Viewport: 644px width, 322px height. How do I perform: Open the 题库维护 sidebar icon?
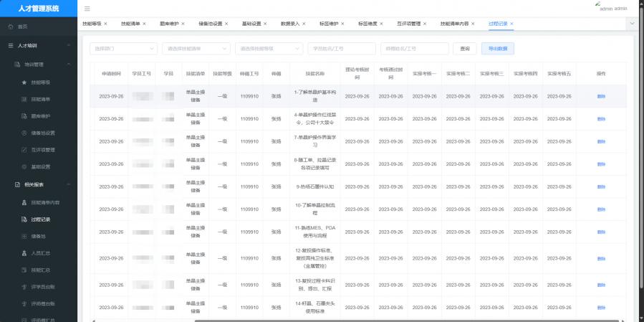(x=24, y=116)
